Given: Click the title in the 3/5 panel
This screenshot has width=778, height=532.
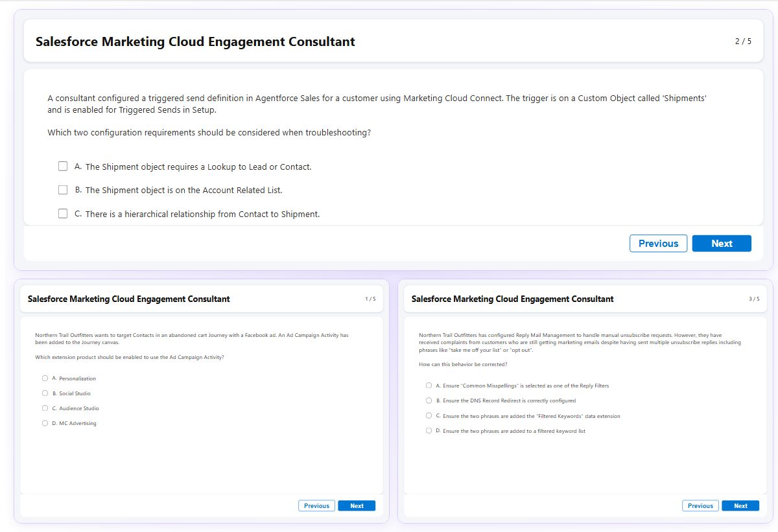Looking at the screenshot, I should point(512,299).
